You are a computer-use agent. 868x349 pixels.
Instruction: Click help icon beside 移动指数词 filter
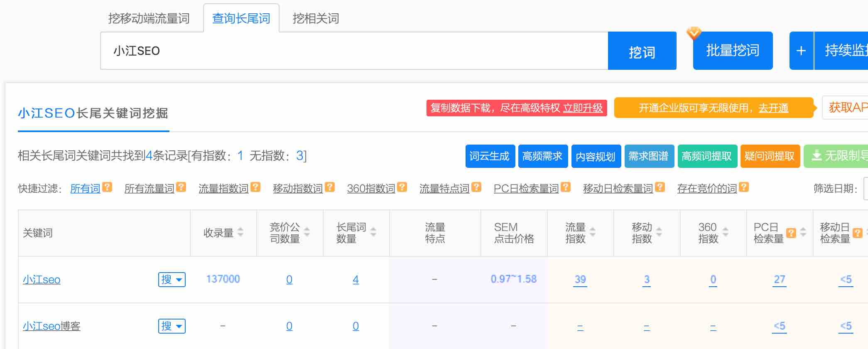click(x=330, y=187)
